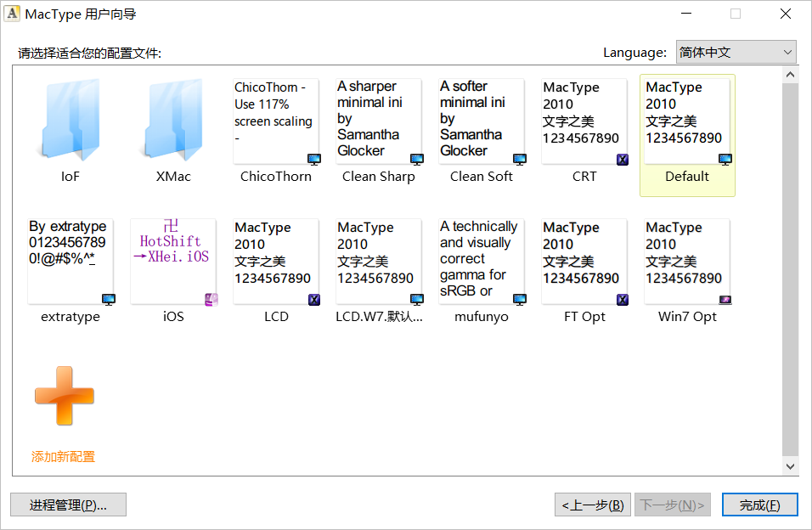This screenshot has height=530, width=812.
Task: Click the monitor badge on mufunyo preview
Action: [x=520, y=300]
